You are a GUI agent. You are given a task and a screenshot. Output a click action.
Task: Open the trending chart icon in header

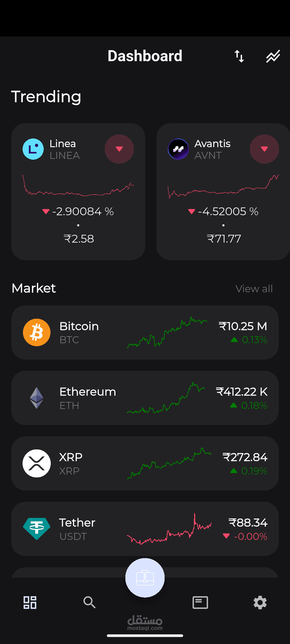point(273,56)
